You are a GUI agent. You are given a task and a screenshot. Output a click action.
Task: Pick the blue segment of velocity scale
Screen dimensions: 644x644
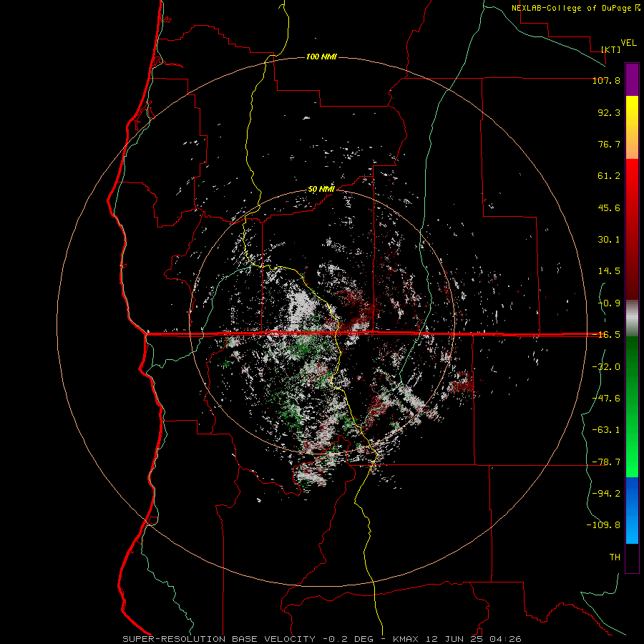(x=632, y=510)
